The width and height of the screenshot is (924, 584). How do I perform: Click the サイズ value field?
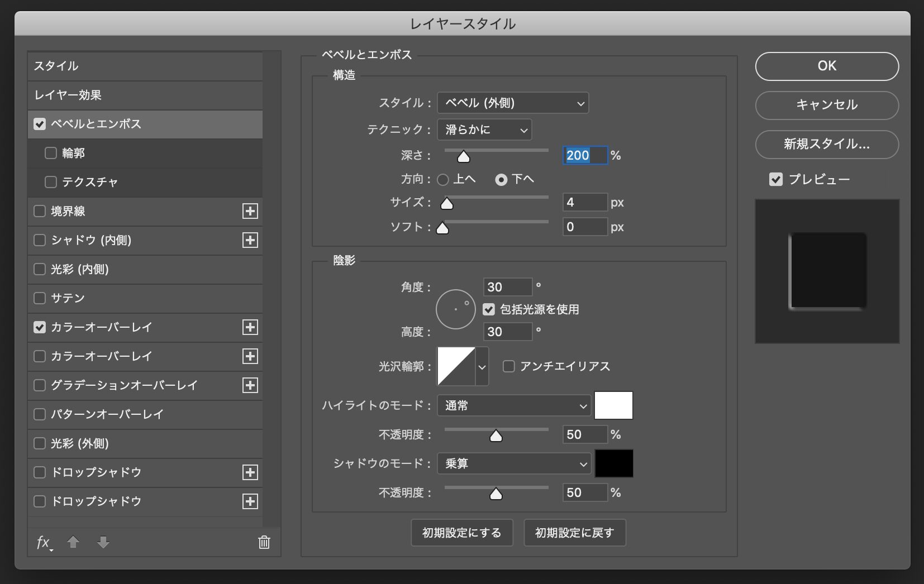coord(585,202)
